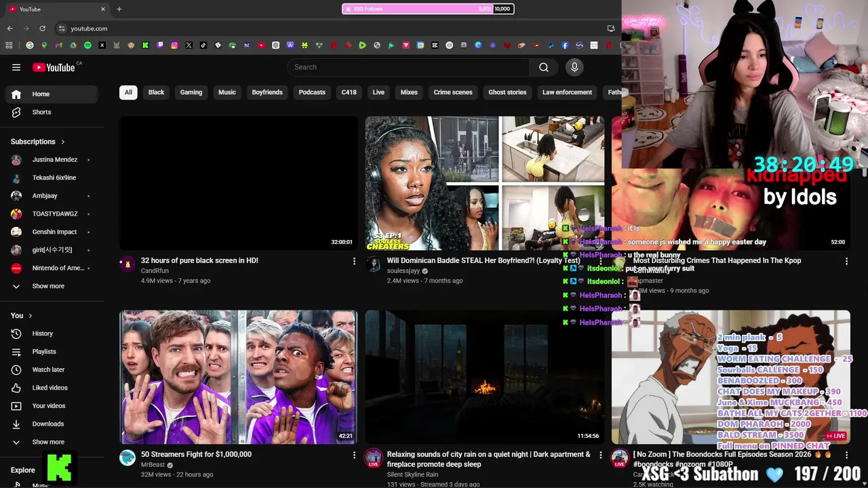868x488 pixels.
Task: Open options for Most Disturbing Crimes video
Action: tap(846, 261)
